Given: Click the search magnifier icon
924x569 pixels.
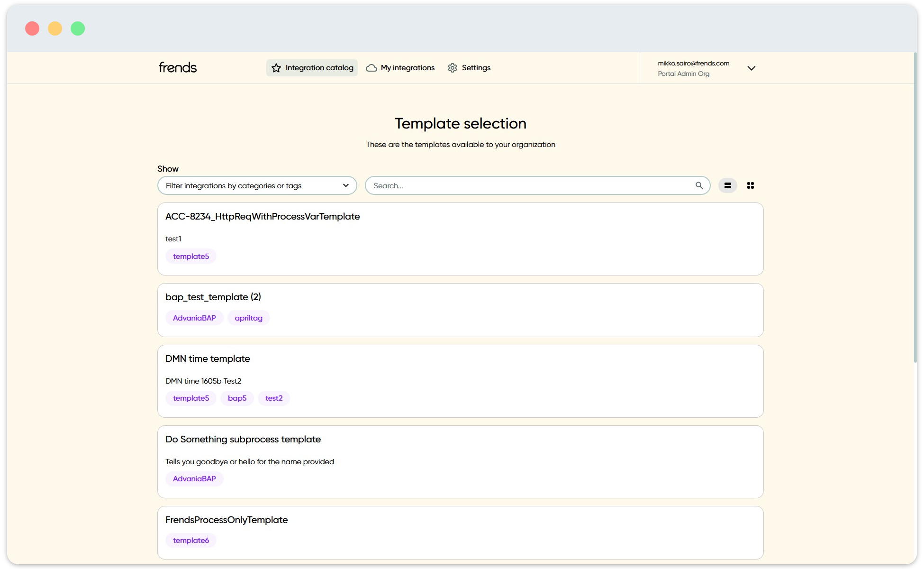Looking at the screenshot, I should (x=699, y=185).
